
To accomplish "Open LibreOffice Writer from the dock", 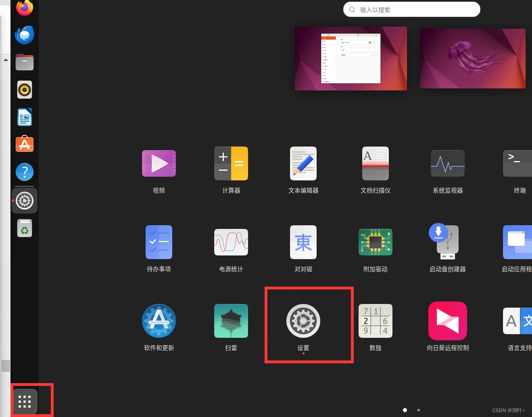I will [25, 117].
